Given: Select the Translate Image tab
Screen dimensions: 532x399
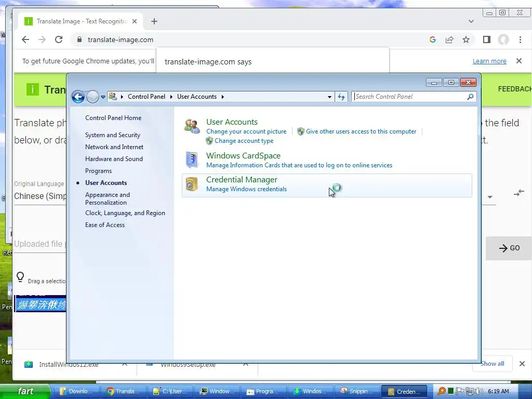Looking at the screenshot, I should (82, 21).
